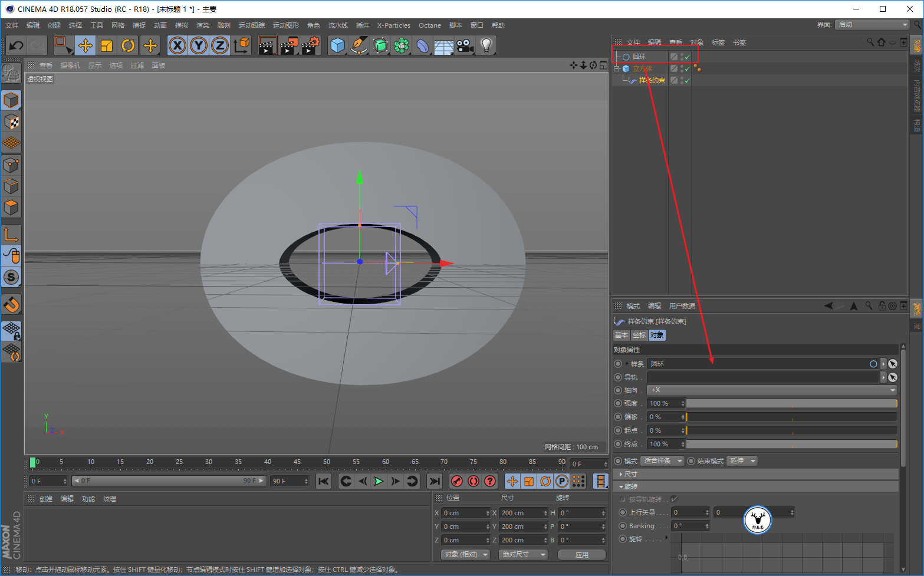Toggle the Viewport Solo S icon

pyautogui.click(x=11, y=277)
